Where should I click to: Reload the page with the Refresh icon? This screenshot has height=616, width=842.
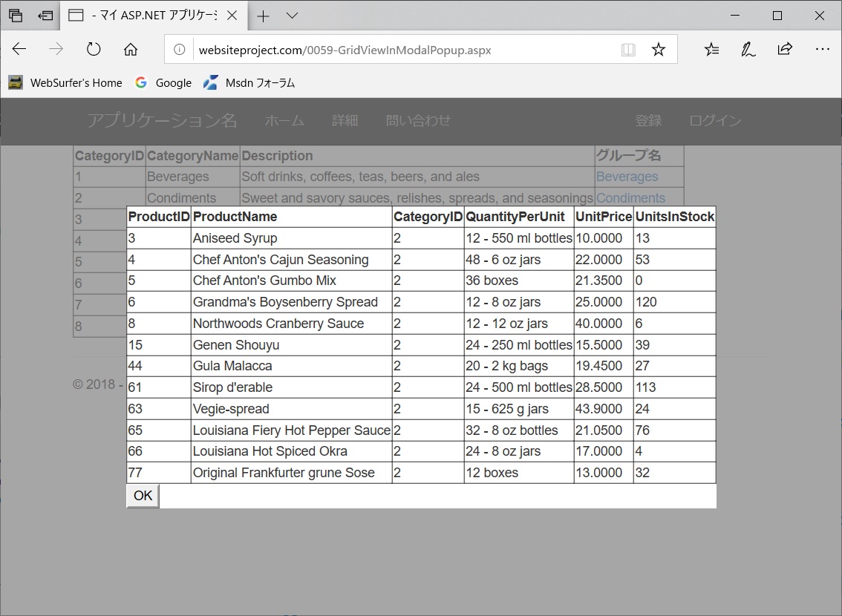pos(94,50)
